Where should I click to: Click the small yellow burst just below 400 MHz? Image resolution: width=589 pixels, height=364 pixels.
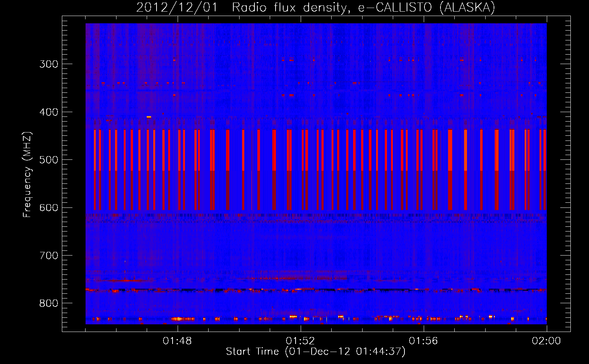[149, 117]
